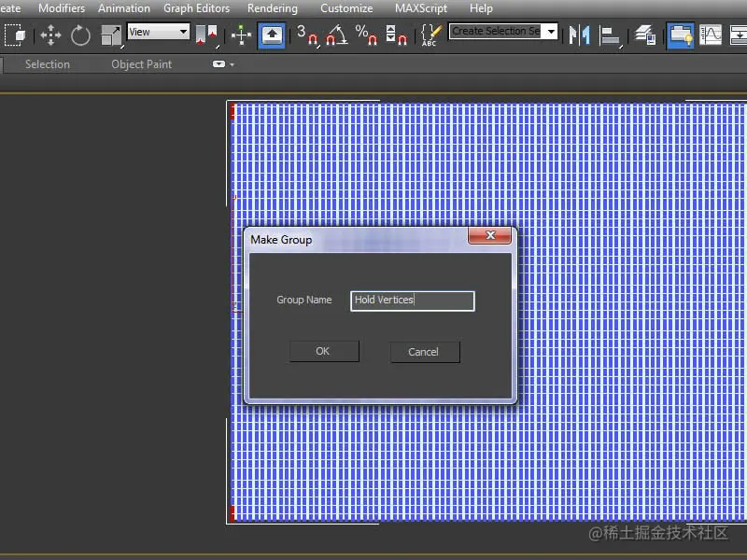Open the Help menu
Screen dimensions: 747x560
pyautogui.click(x=481, y=8)
